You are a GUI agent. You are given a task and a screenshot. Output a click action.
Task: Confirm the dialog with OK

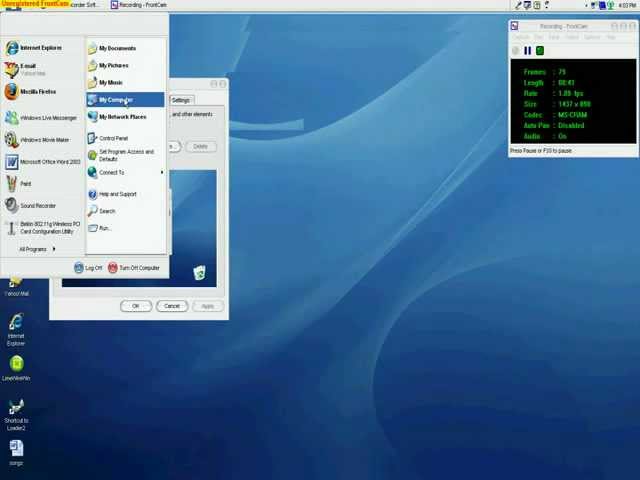pos(136,306)
